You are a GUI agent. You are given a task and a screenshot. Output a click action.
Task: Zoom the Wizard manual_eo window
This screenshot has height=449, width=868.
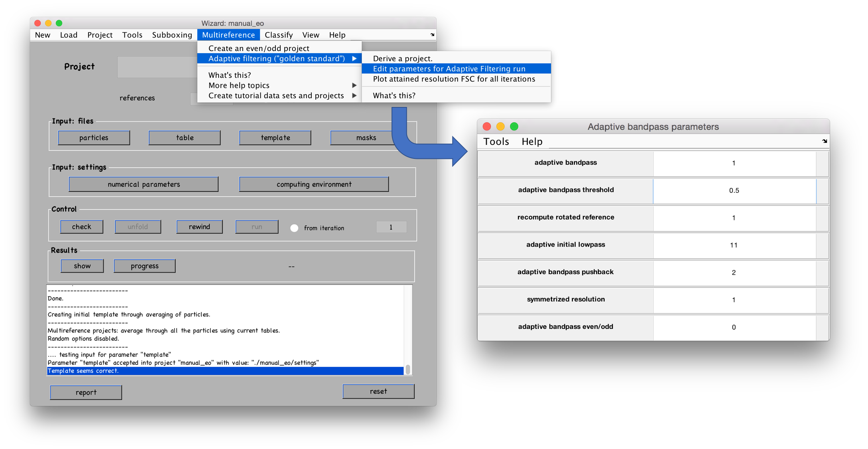click(x=59, y=23)
